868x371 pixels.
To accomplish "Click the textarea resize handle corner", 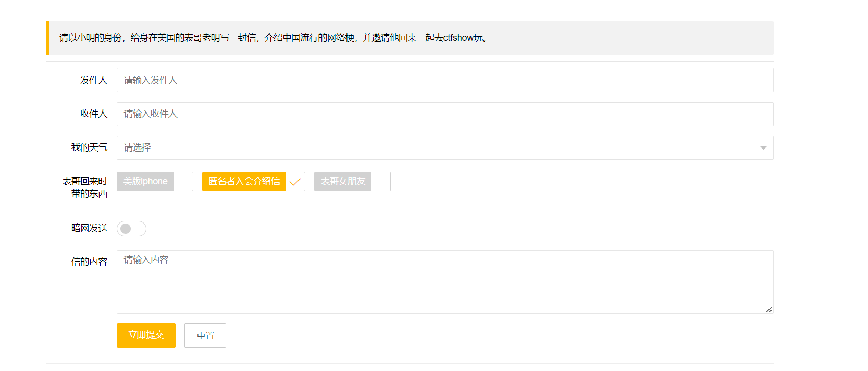I will pyautogui.click(x=768, y=309).
